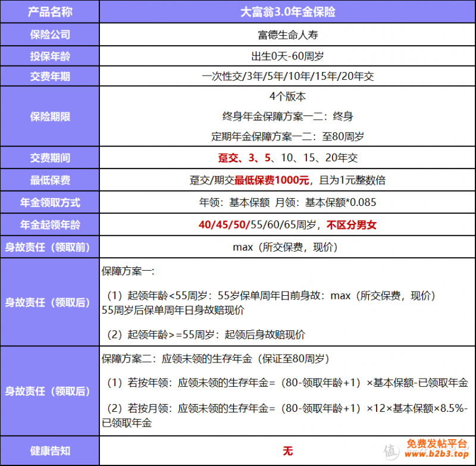
Task: Click the red '不区分男女' text
Action: click(352, 225)
